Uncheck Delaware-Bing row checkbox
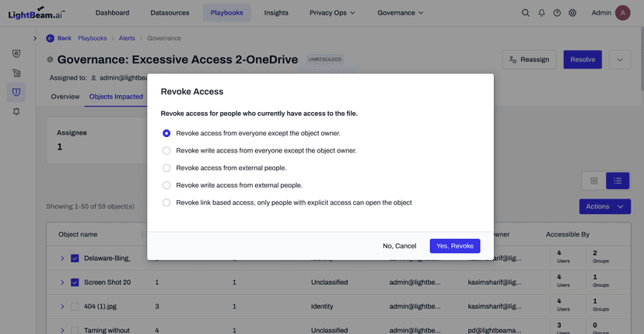 (x=75, y=258)
